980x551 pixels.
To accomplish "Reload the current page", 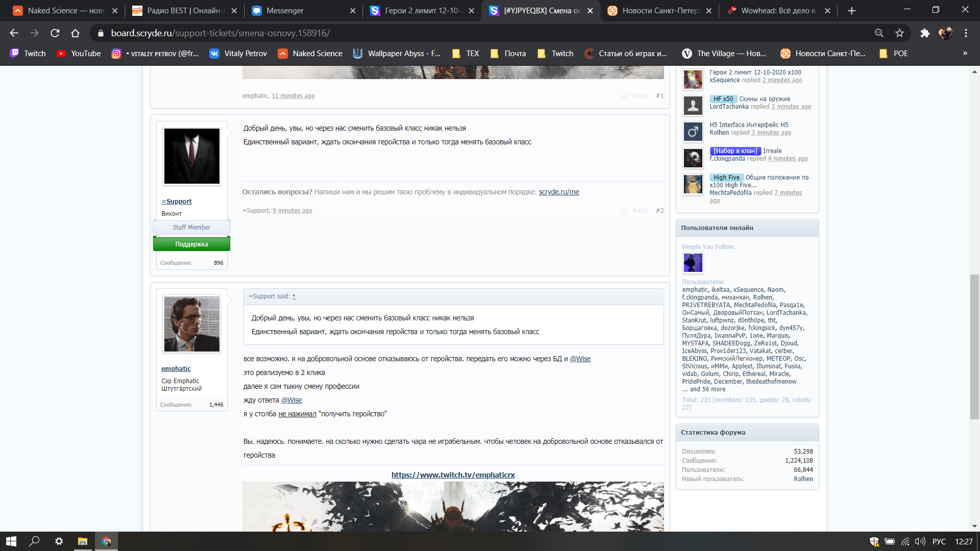I will (x=55, y=32).
